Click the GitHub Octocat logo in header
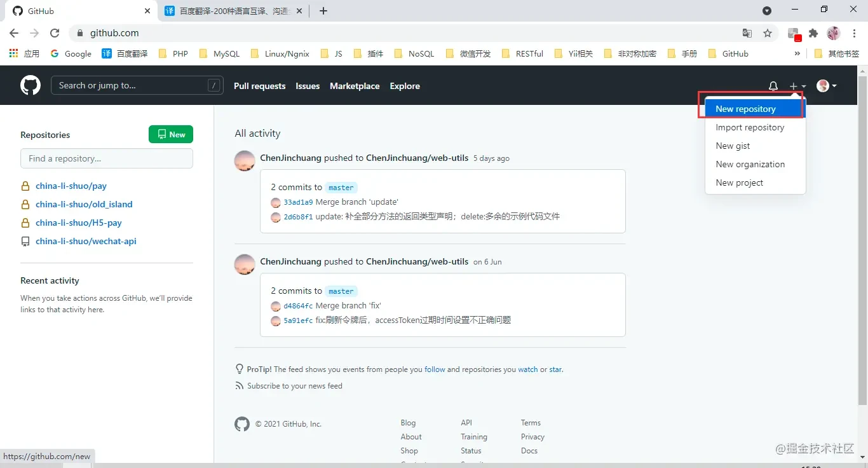This screenshot has width=868, height=468. [x=31, y=85]
